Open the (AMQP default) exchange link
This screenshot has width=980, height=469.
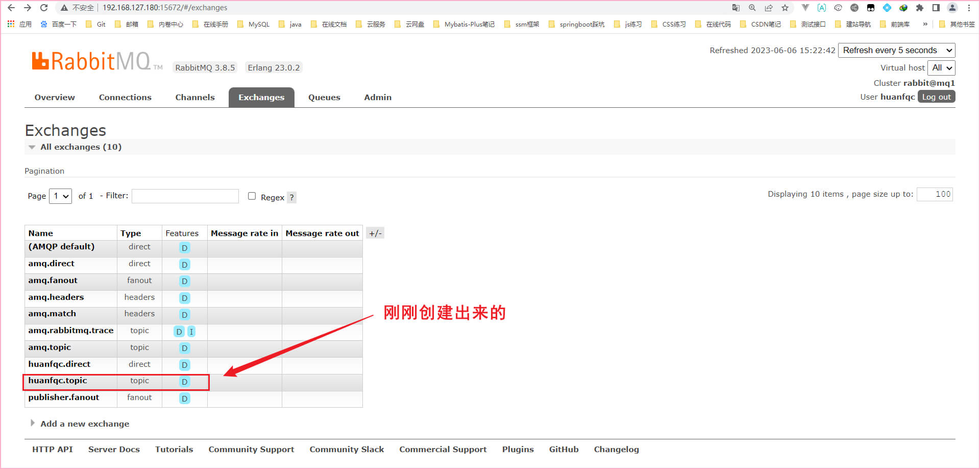[61, 247]
